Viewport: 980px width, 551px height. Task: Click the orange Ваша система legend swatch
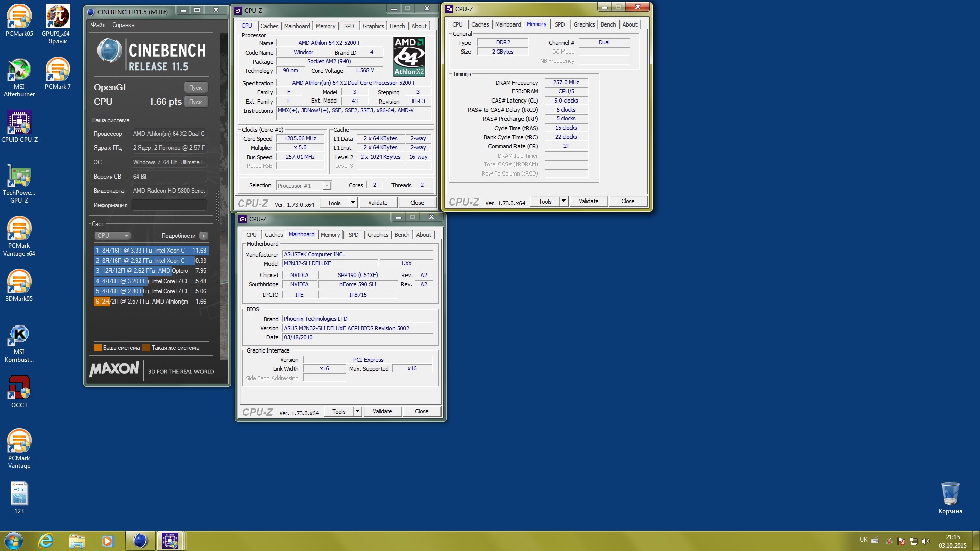pos(97,348)
